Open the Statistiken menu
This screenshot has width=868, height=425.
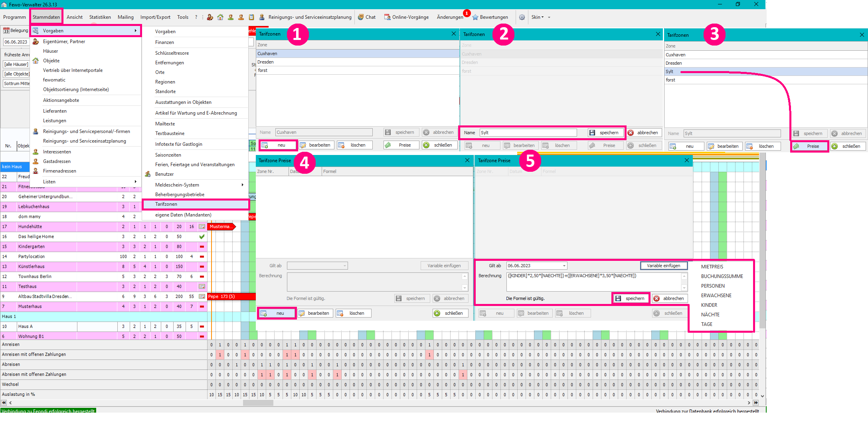[x=100, y=17]
